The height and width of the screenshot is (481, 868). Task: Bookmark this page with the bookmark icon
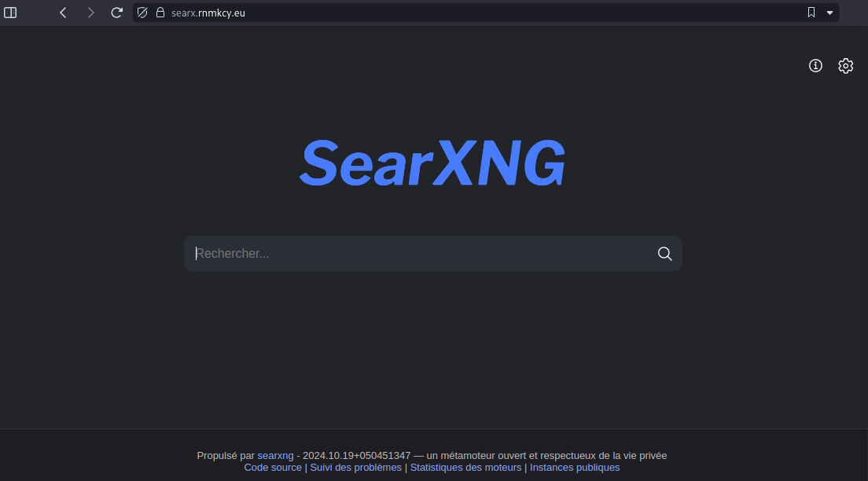coord(811,13)
